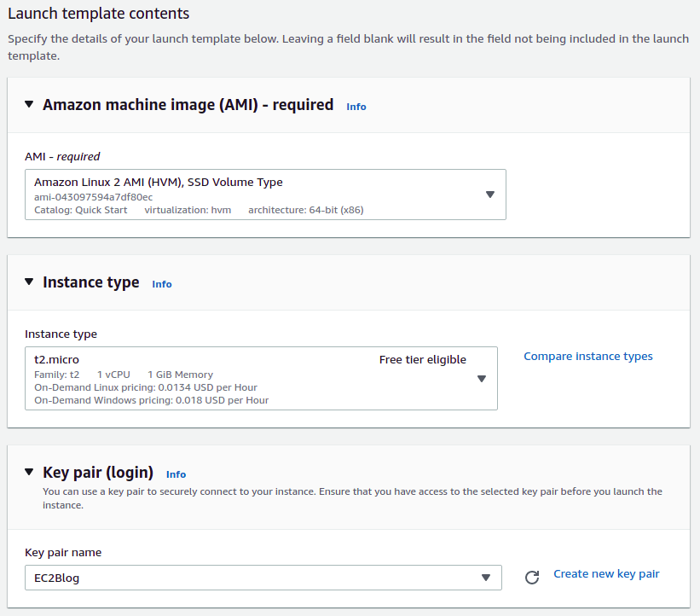Open Info next to Amazon machine image heading
This screenshot has width=700, height=616.
pyautogui.click(x=356, y=107)
